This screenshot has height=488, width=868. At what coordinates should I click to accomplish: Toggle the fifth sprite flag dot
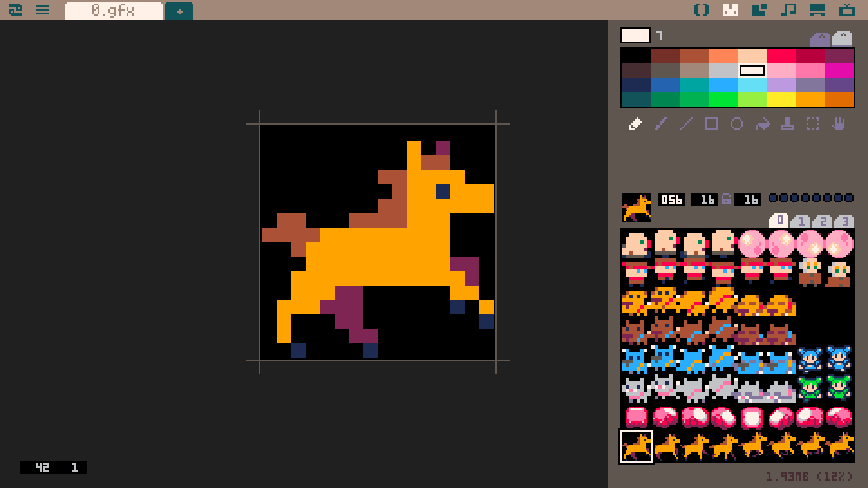[x=816, y=198]
